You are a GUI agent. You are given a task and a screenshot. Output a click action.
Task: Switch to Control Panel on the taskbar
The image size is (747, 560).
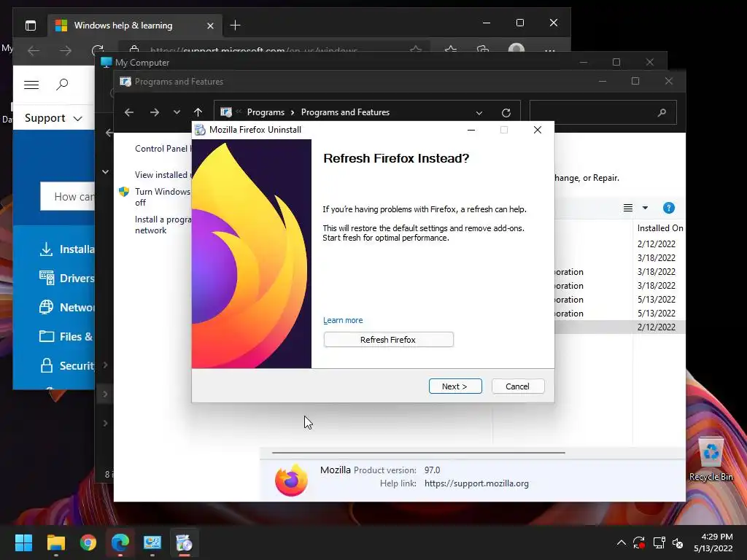[152, 542]
